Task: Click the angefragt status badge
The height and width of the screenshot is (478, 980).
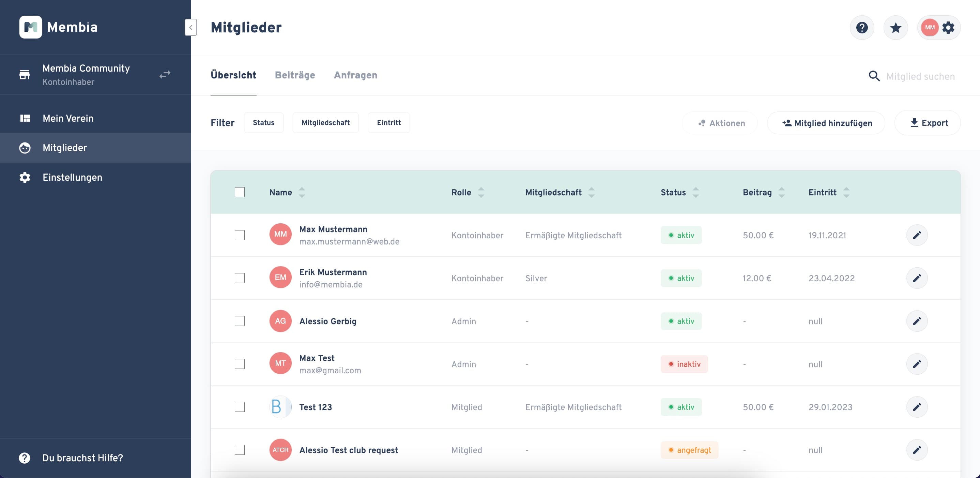Action: pos(689,450)
